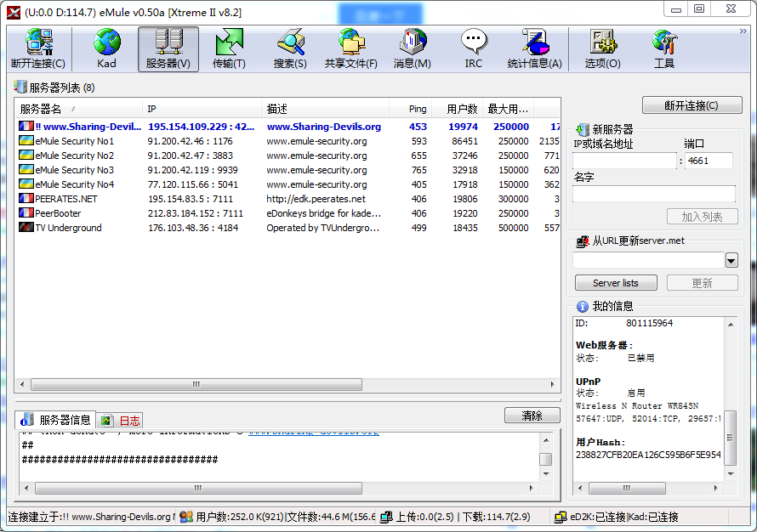Click the server info log scroll-down arrow
Image resolution: width=757 pixels, height=532 pixels.
[546, 473]
